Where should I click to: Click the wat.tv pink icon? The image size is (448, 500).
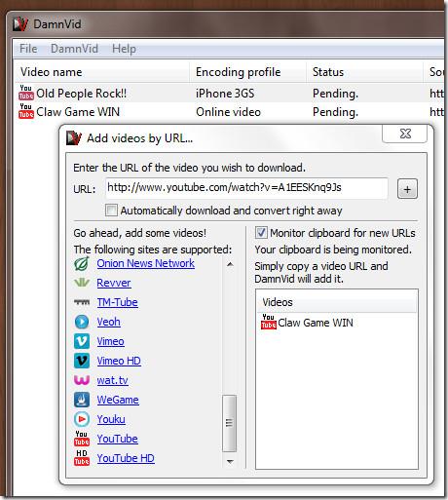[x=82, y=380]
